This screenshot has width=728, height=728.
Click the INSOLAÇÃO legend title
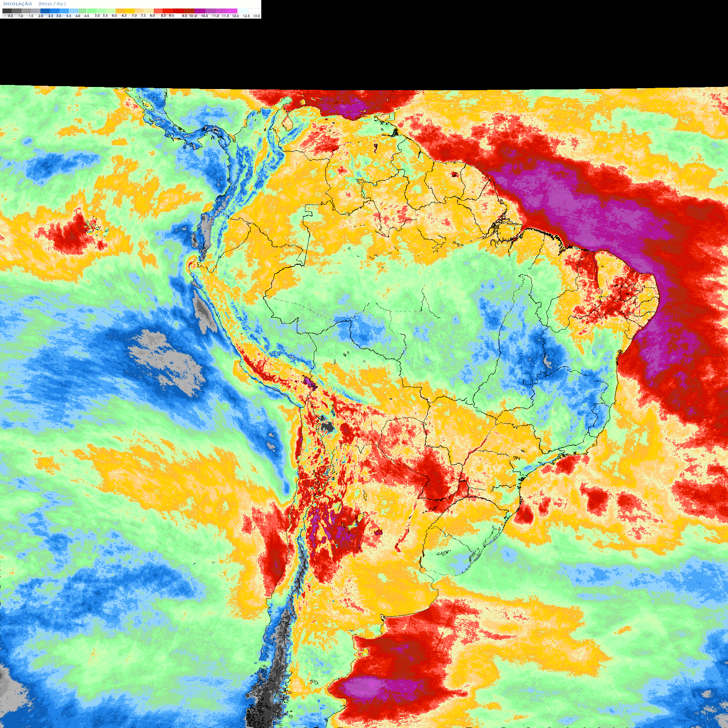click(18, 4)
